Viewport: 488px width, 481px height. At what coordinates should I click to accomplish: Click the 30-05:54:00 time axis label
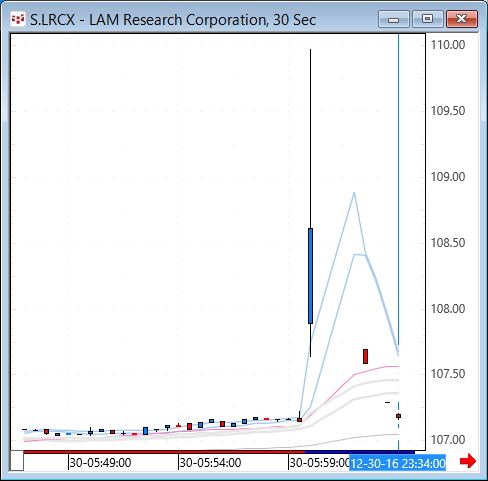click(210, 463)
